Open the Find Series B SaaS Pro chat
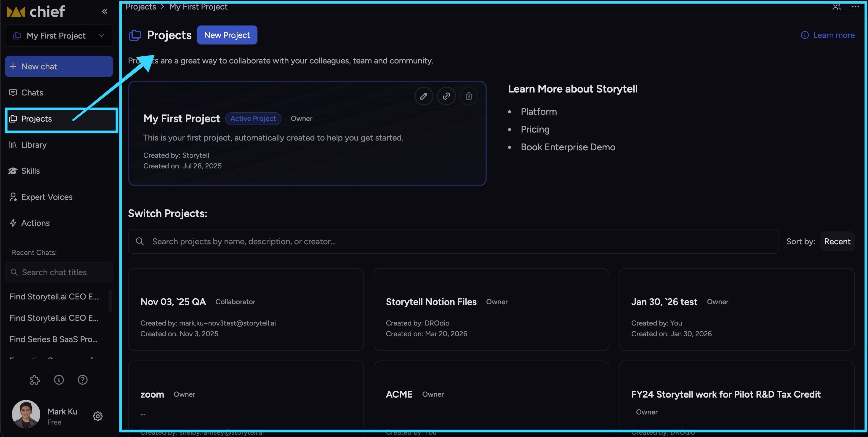 click(x=54, y=339)
